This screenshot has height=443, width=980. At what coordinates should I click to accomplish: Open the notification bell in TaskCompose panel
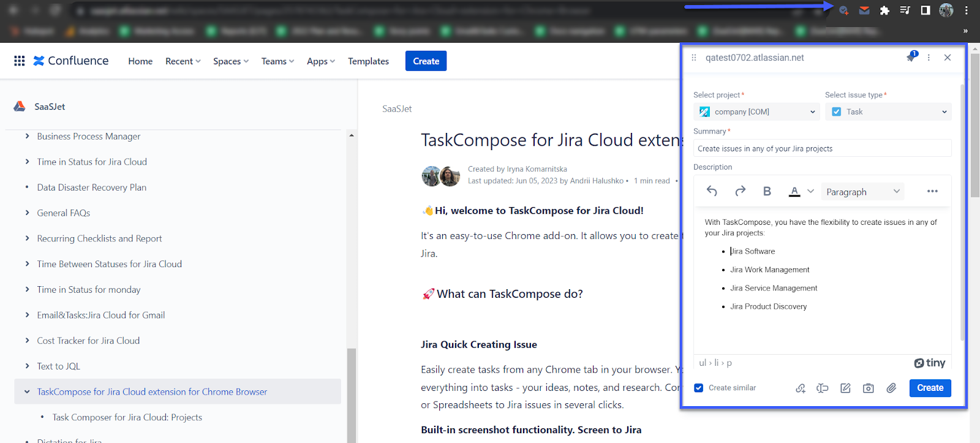[911, 58]
